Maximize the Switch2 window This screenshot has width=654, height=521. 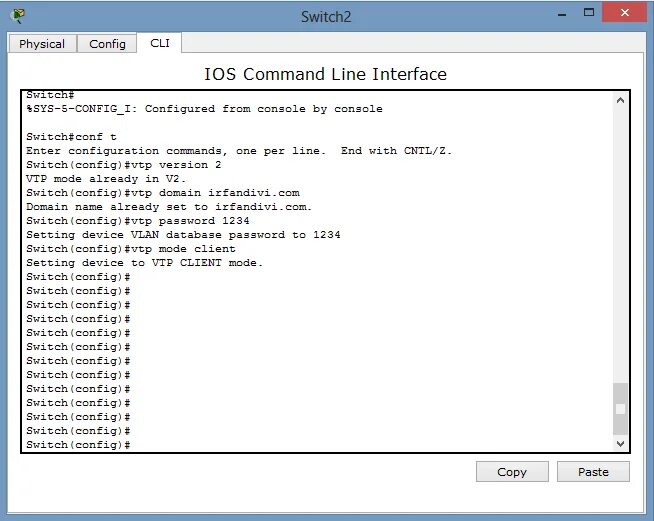(589, 13)
